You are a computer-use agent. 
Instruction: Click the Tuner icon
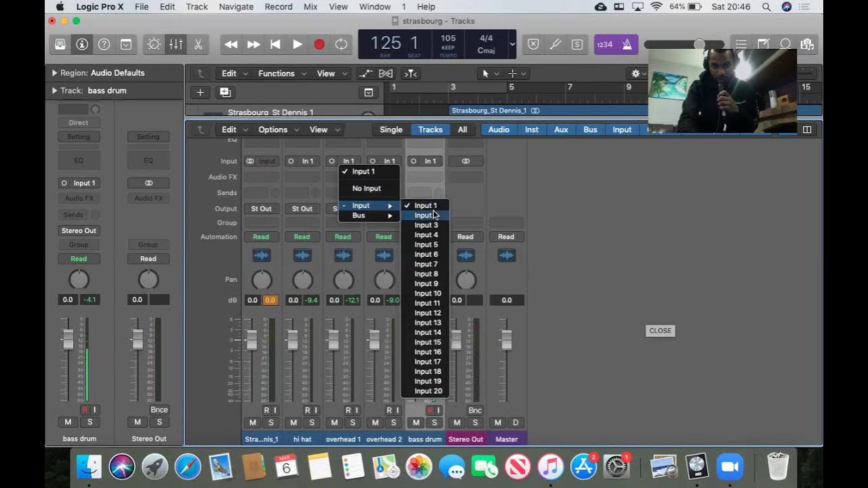555,45
